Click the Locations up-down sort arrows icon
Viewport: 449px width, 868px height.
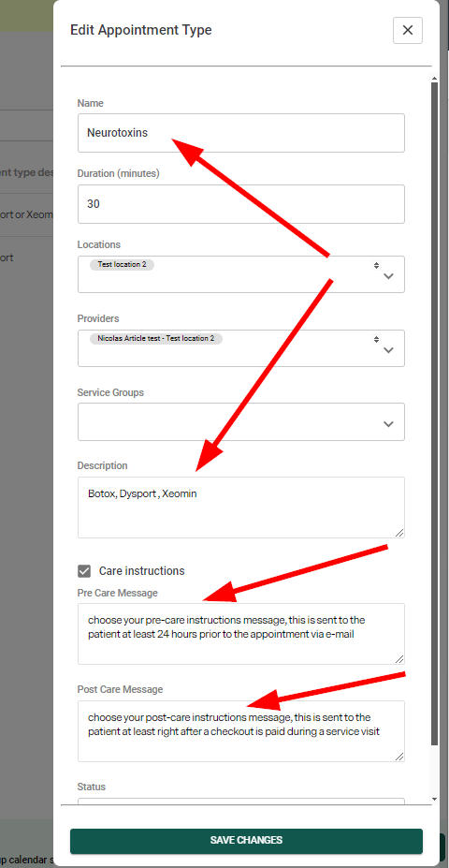(377, 265)
